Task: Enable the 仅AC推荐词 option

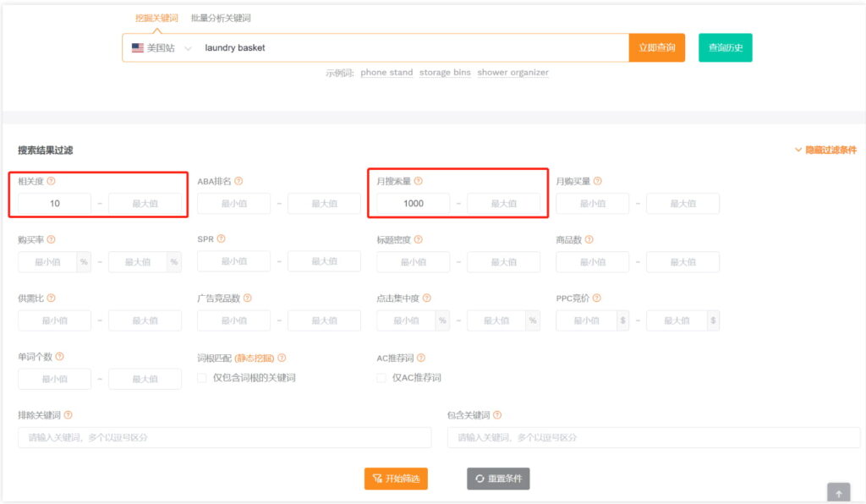Action: (x=381, y=380)
